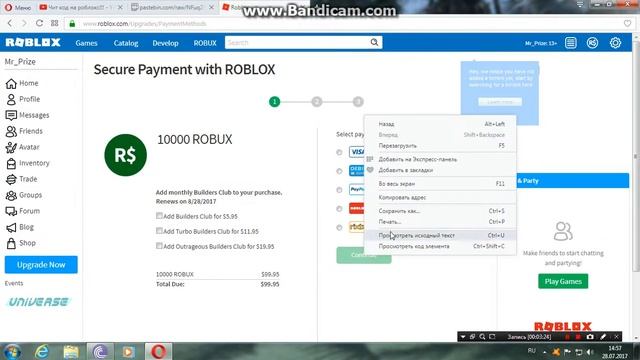Open Catalog in the top navigation

[x=126, y=43]
